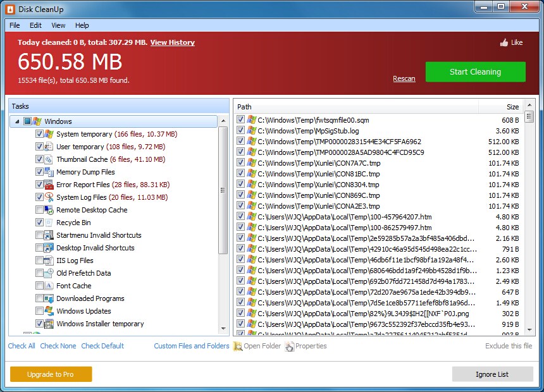Viewport: 544px width, 392px height.
Task: Select the row C:\Windows\Temp\Xunlei\CONA2E3.tmp
Action: 378,206
